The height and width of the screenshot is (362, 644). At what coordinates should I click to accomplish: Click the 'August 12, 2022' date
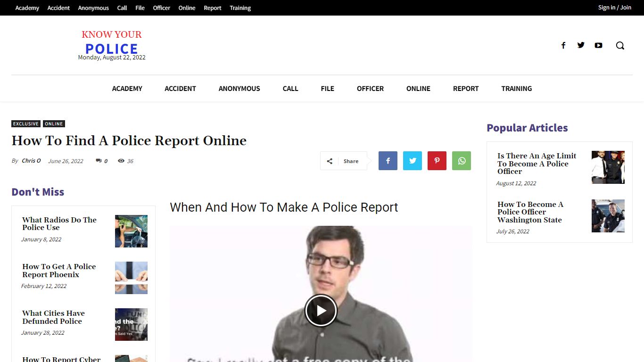[516, 183]
